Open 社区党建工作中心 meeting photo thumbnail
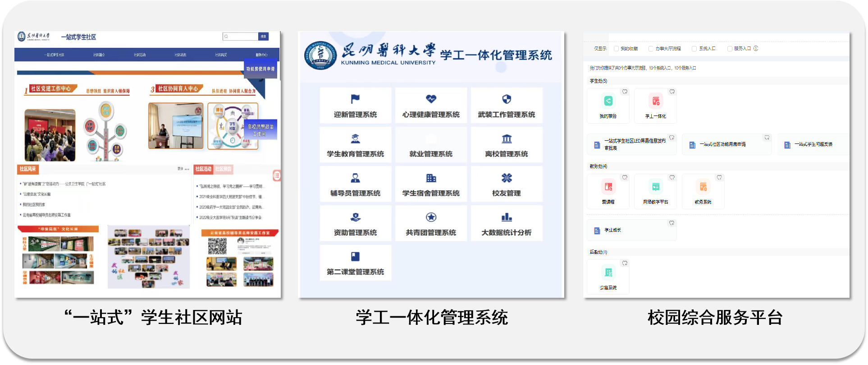868x365 pixels. (x=50, y=135)
